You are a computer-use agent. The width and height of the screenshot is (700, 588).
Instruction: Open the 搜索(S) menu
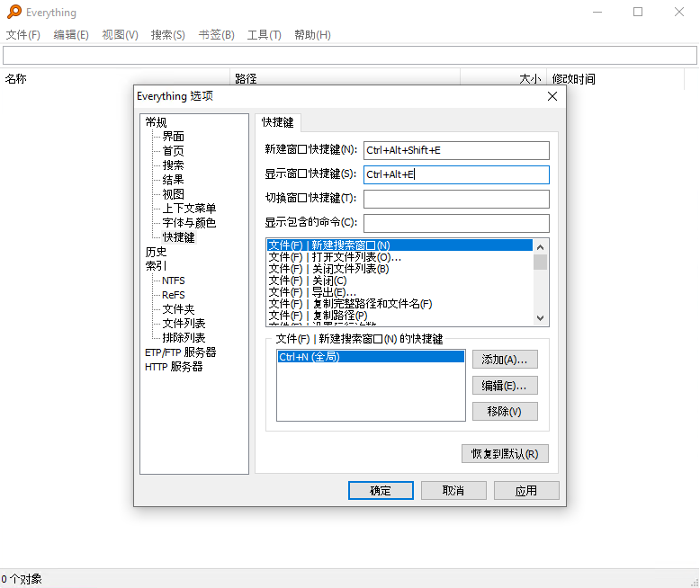click(x=168, y=35)
